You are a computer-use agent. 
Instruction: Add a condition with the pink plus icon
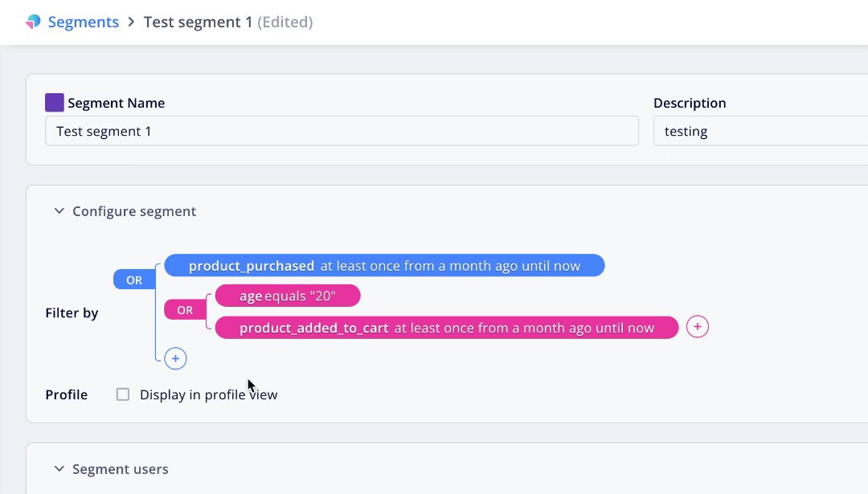click(698, 327)
